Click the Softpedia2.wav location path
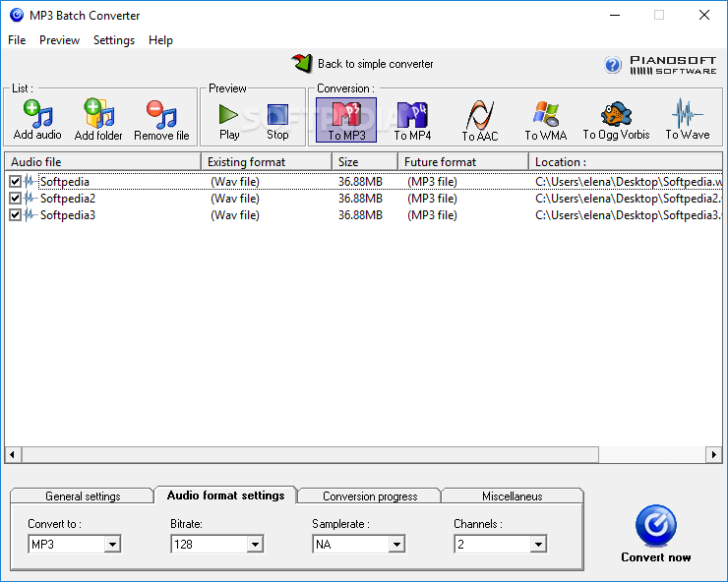The image size is (728, 582). [x=629, y=199]
